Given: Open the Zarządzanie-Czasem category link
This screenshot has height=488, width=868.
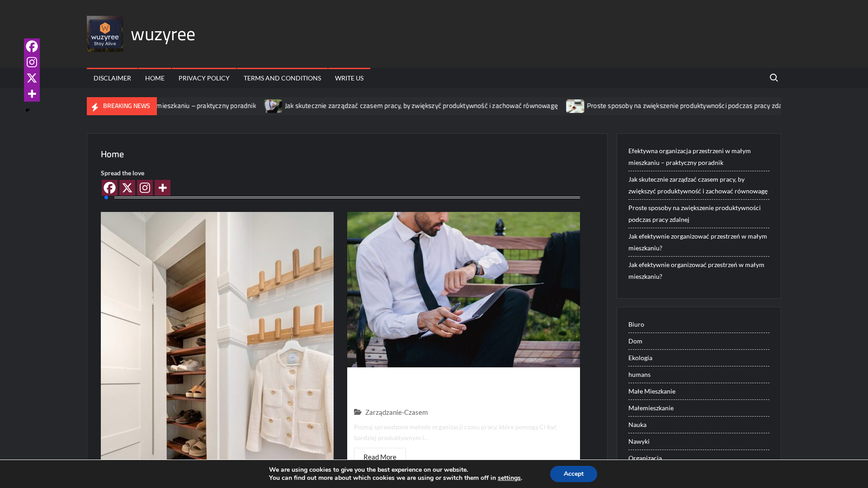Looking at the screenshot, I should pos(396,412).
